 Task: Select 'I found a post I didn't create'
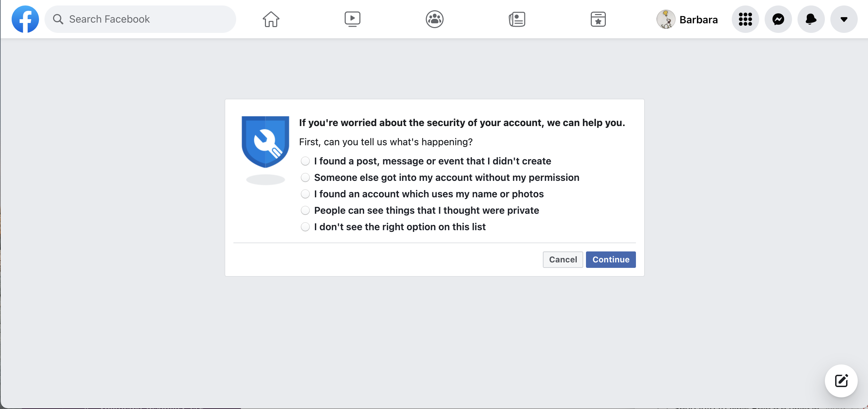pyautogui.click(x=305, y=161)
